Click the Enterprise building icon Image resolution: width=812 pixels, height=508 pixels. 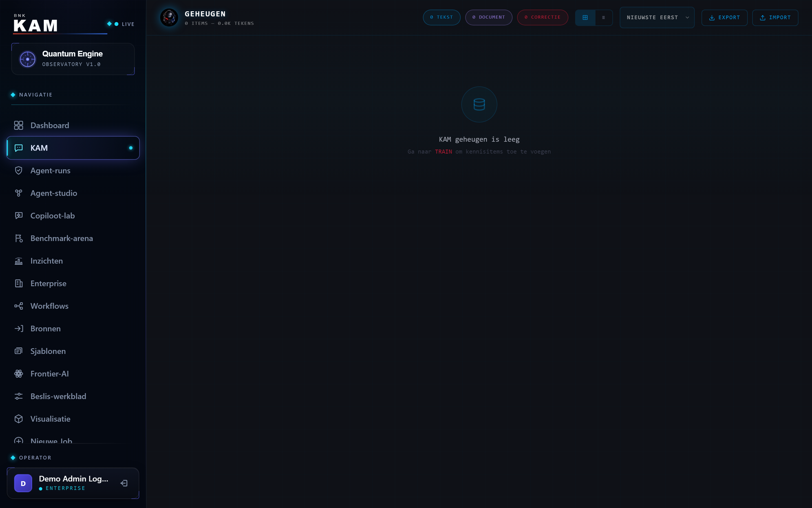click(x=18, y=283)
